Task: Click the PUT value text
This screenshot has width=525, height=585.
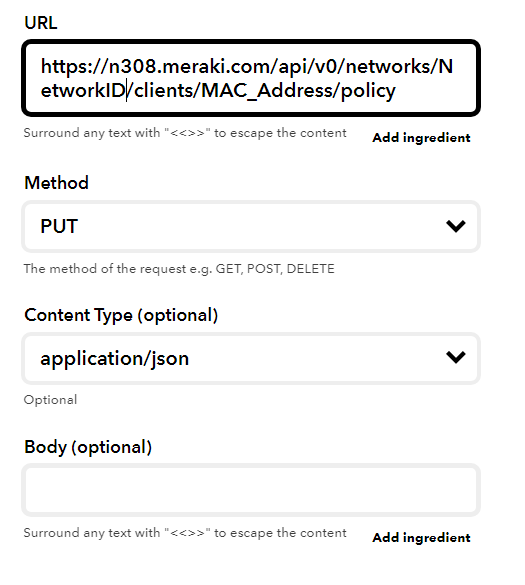Action: point(59,226)
